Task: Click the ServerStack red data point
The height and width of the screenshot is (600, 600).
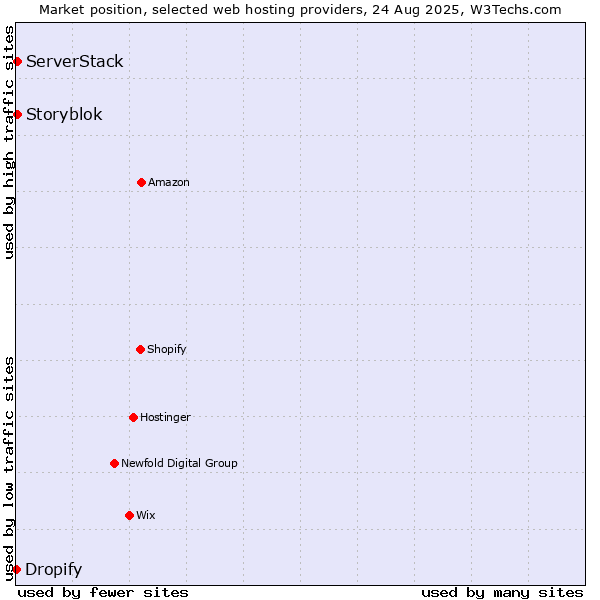Action: pos(18,61)
